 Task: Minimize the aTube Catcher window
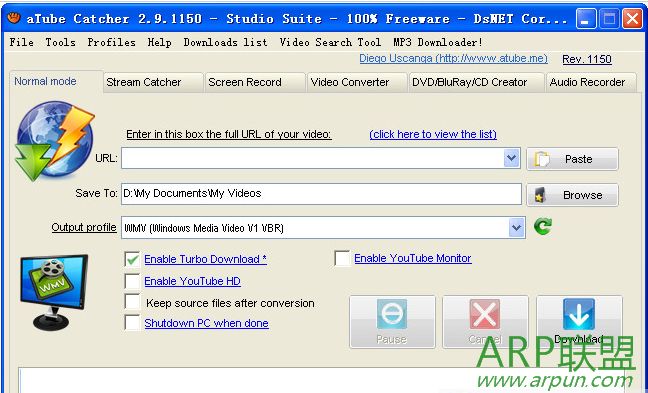click(x=585, y=19)
